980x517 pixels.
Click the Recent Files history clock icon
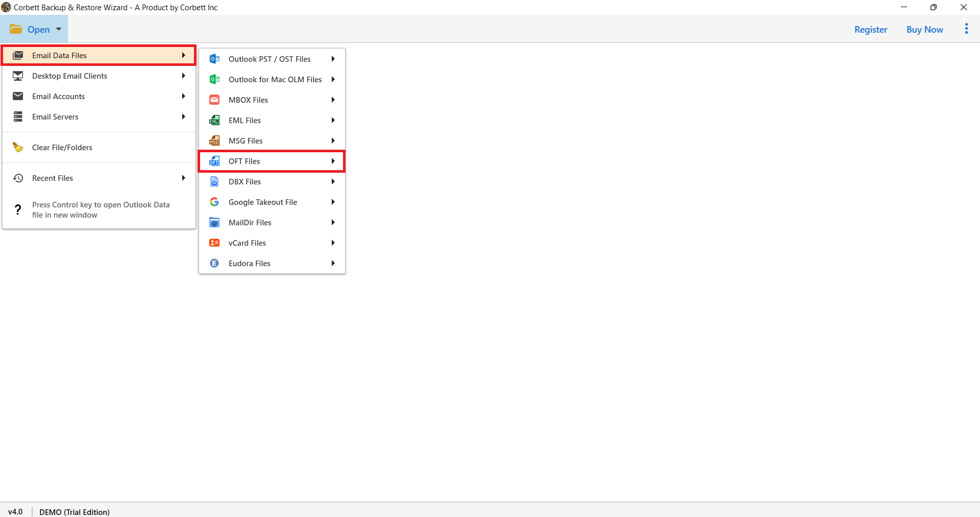(x=18, y=178)
